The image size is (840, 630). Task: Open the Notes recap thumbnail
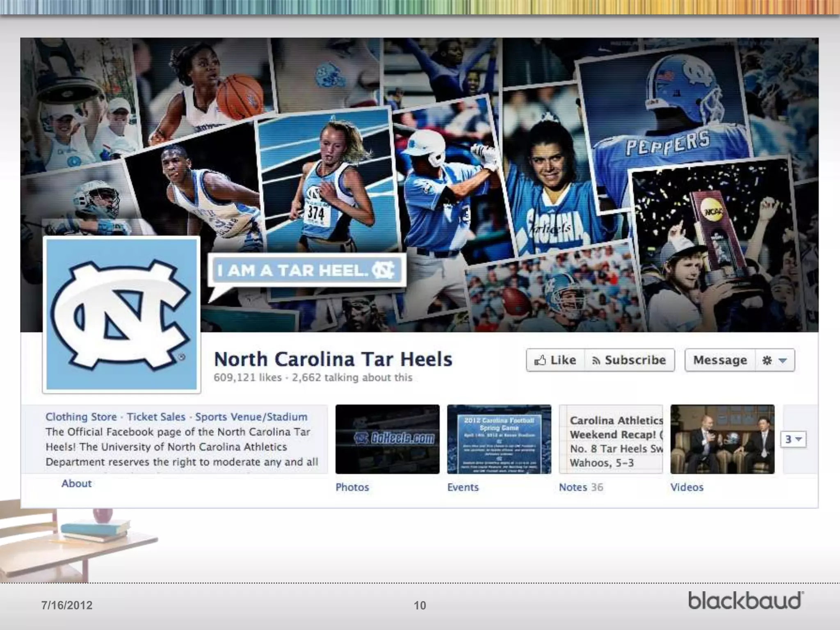(x=611, y=439)
